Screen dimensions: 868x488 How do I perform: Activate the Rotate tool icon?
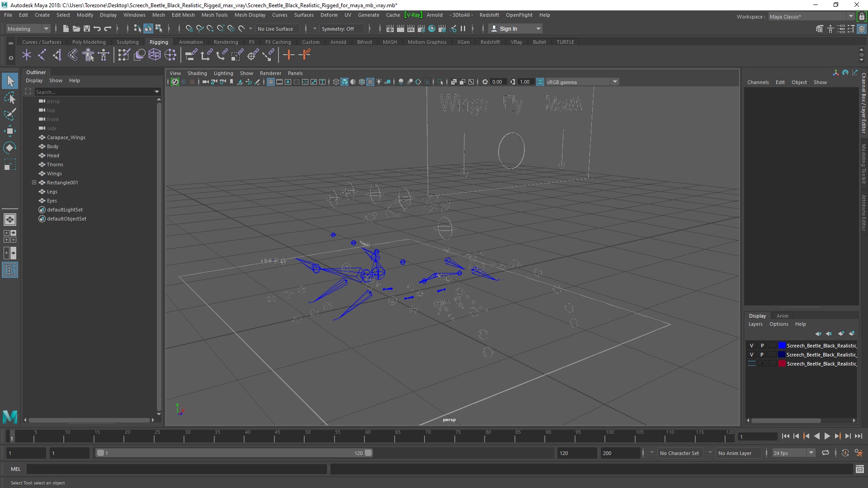click(9, 148)
